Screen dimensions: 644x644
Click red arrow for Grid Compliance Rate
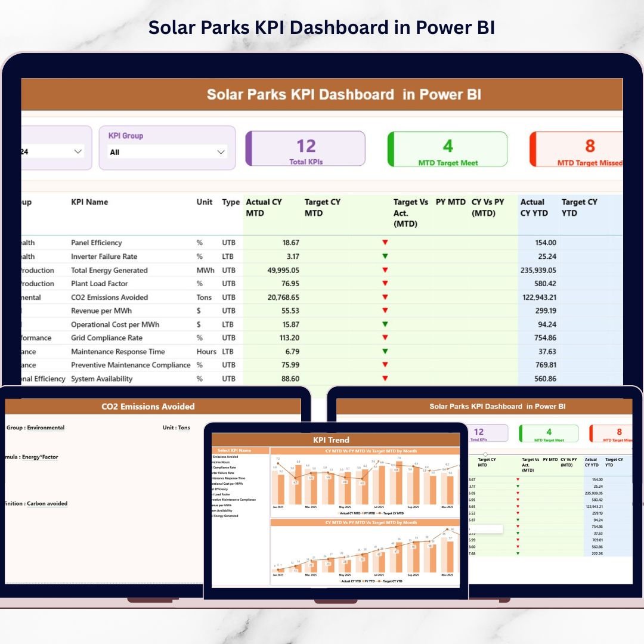click(x=385, y=338)
